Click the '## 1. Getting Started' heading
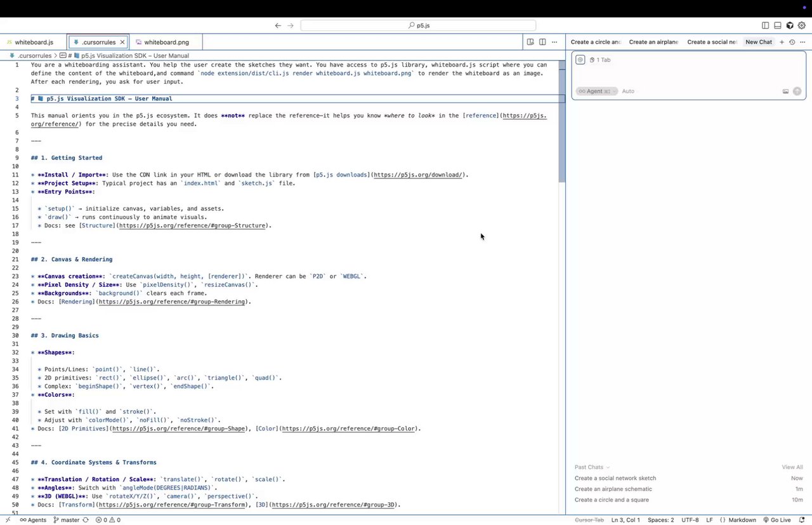This screenshot has width=812, height=525. coord(67,157)
